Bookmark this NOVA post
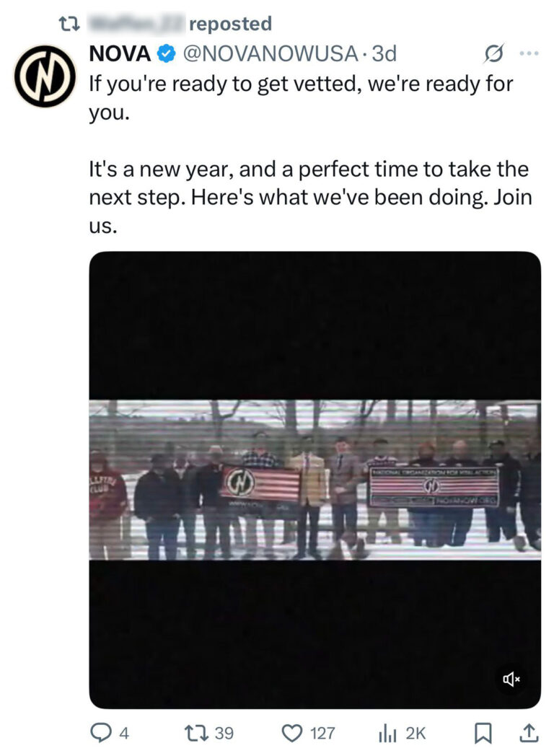The width and height of the screenshot is (554, 756). point(482,733)
